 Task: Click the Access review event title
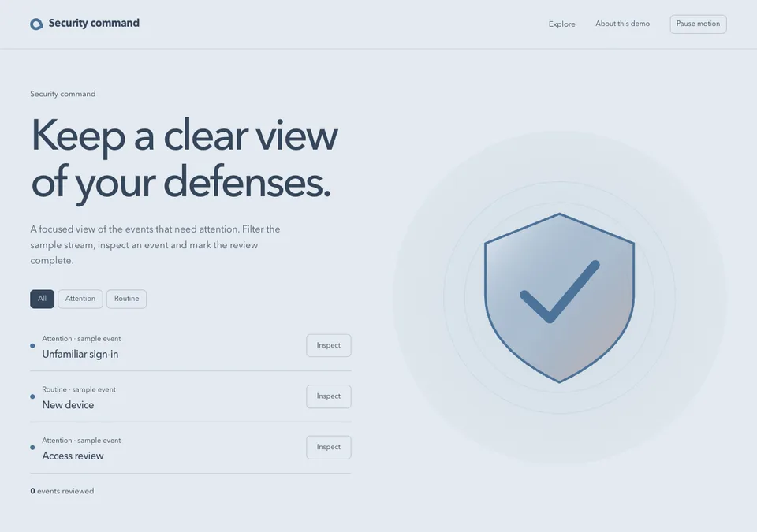(x=73, y=456)
